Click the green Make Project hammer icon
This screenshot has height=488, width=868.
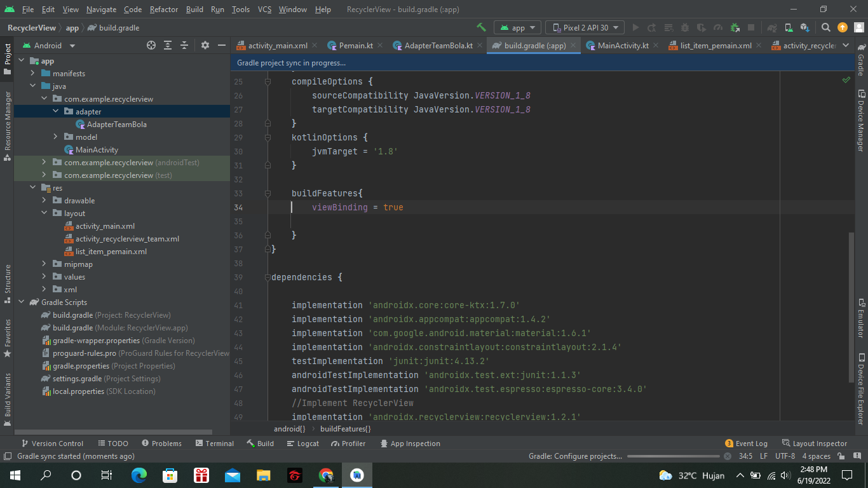[481, 27]
